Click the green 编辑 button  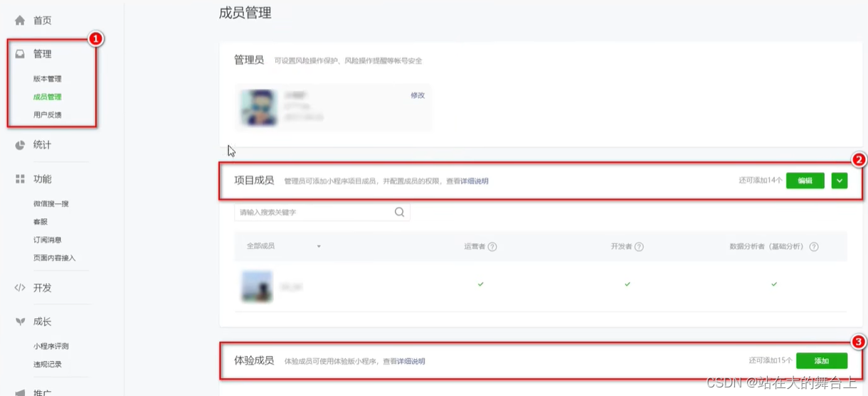tap(805, 181)
